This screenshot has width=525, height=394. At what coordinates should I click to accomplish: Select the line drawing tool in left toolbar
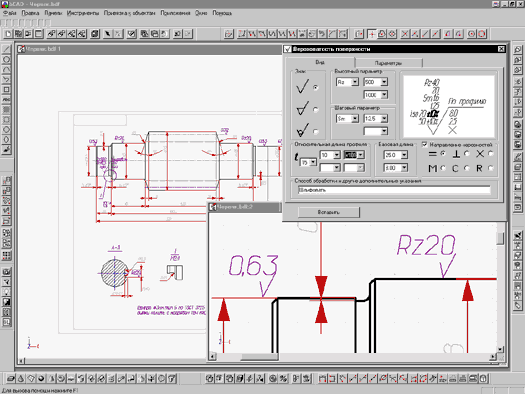[x=6, y=49]
